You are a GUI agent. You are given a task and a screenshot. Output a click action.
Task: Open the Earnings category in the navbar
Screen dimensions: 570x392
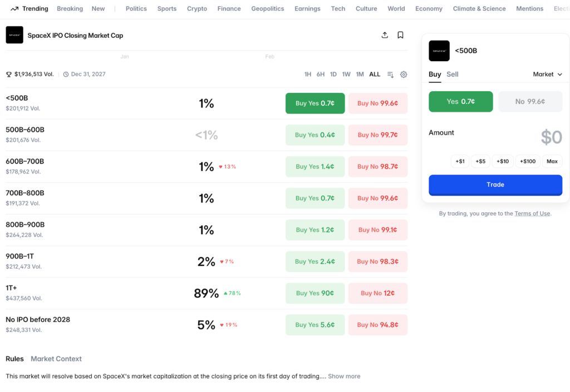[x=307, y=8]
